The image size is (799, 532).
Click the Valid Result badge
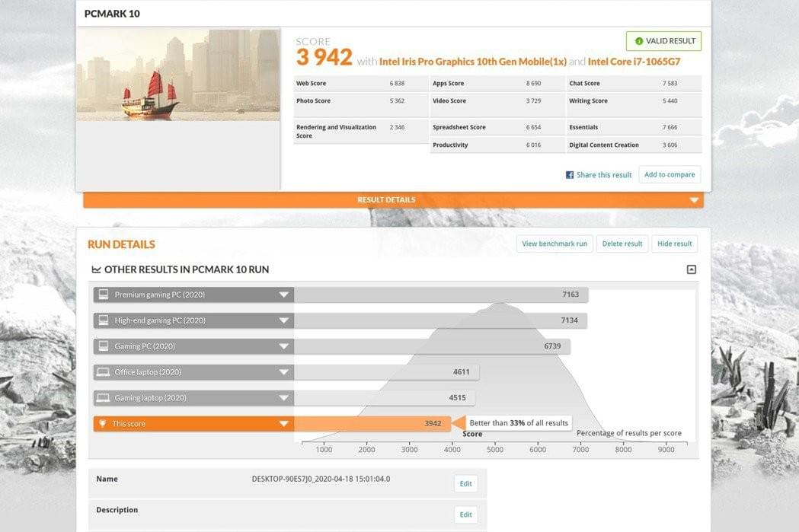(x=664, y=41)
